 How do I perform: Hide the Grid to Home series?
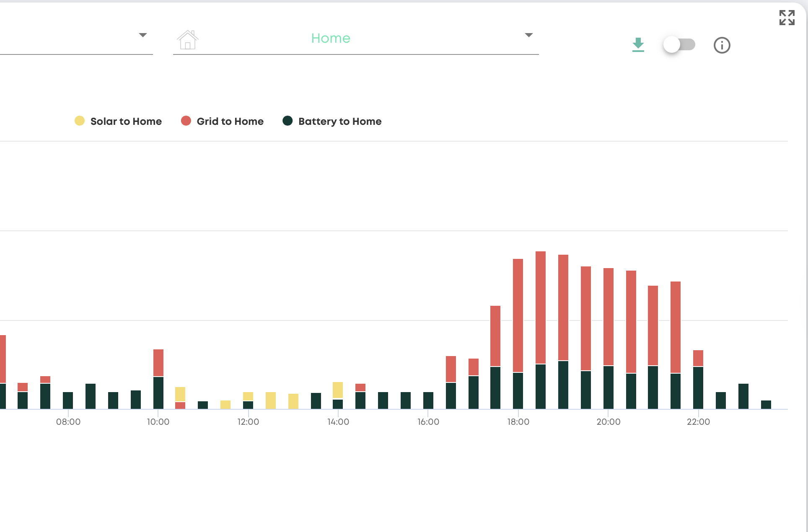223,121
